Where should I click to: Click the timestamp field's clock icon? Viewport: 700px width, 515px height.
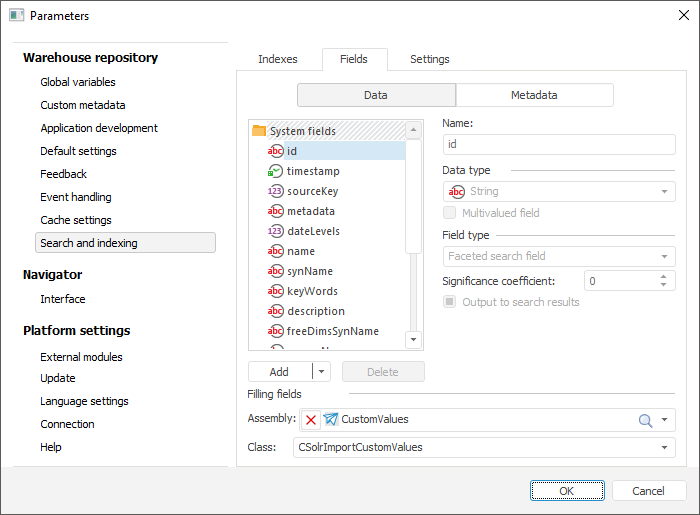275,171
